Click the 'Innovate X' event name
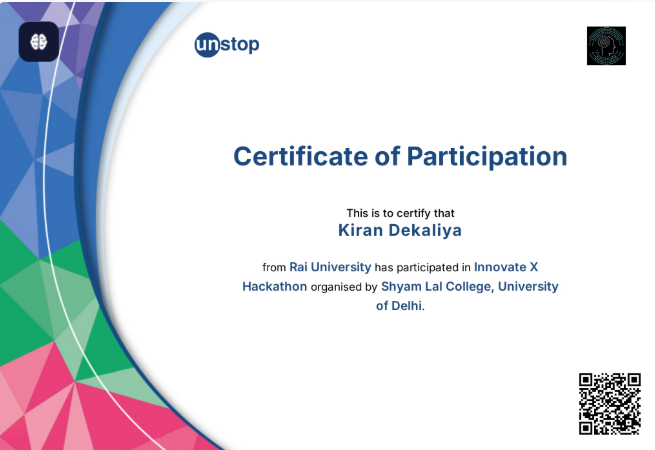 (x=506, y=267)
